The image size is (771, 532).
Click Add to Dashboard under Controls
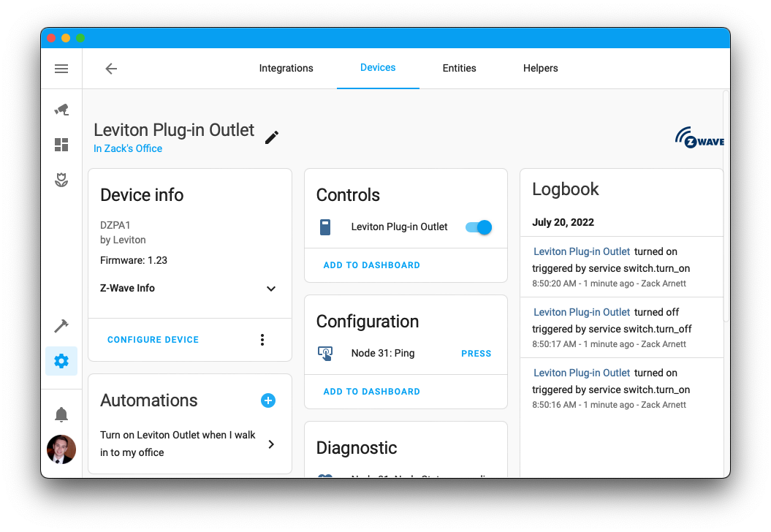click(x=373, y=265)
